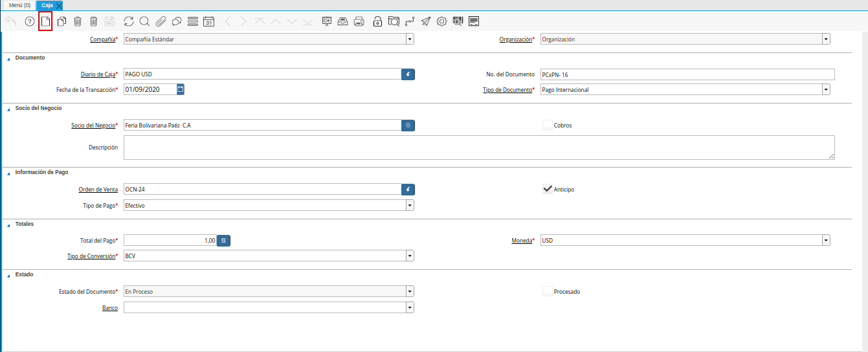Screen dimensions: 868x352
Task: Expand the Tipo de Documento dropdown
Action: click(x=826, y=89)
